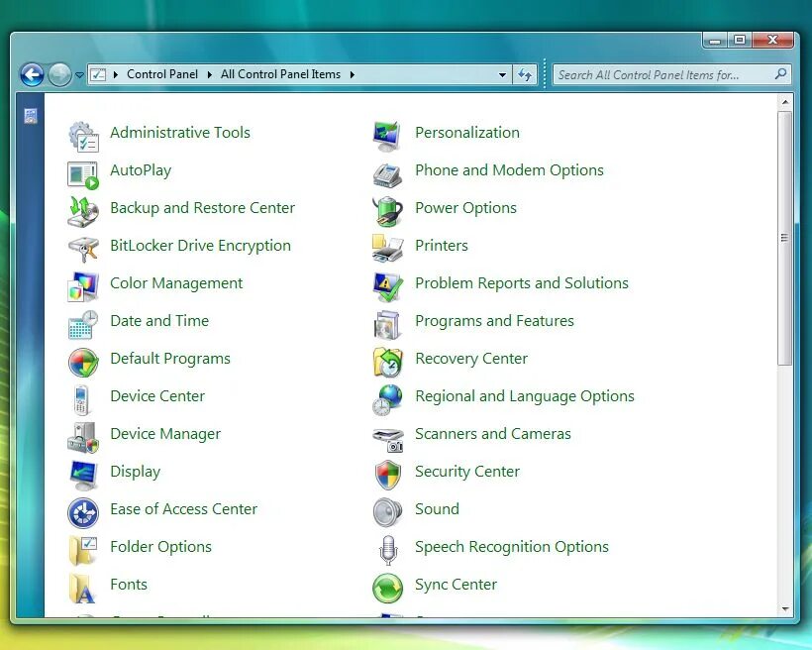This screenshot has height=650, width=812.
Task: Open the Regional and Language Options globe icon
Action: tap(387, 399)
